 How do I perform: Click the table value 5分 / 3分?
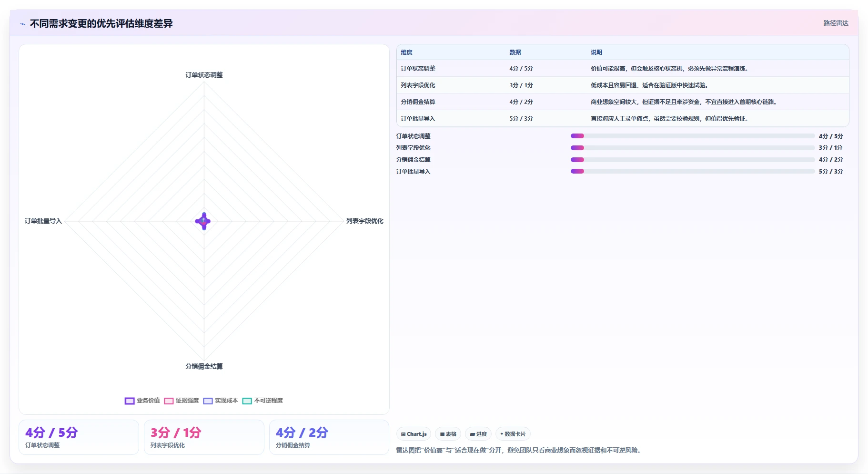tap(521, 119)
